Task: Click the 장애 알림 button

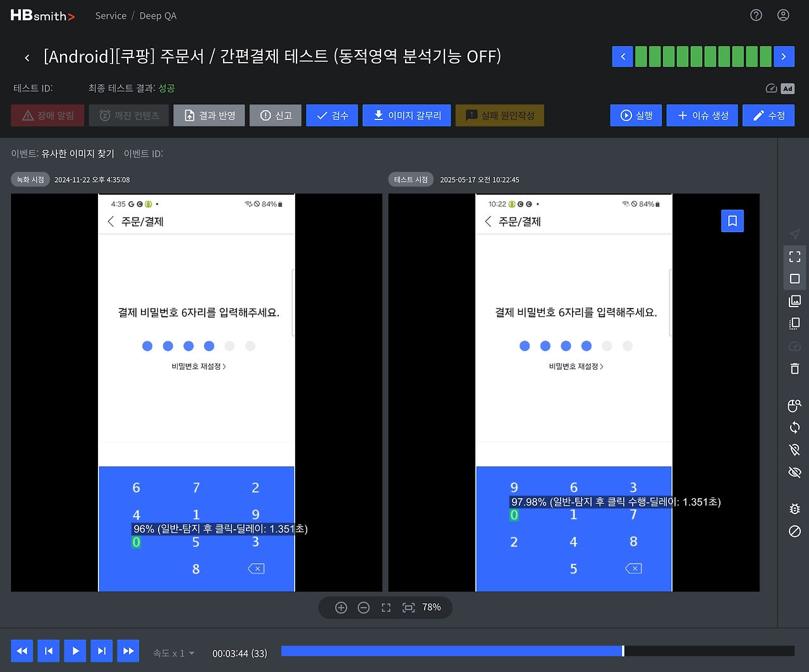Action: click(48, 116)
